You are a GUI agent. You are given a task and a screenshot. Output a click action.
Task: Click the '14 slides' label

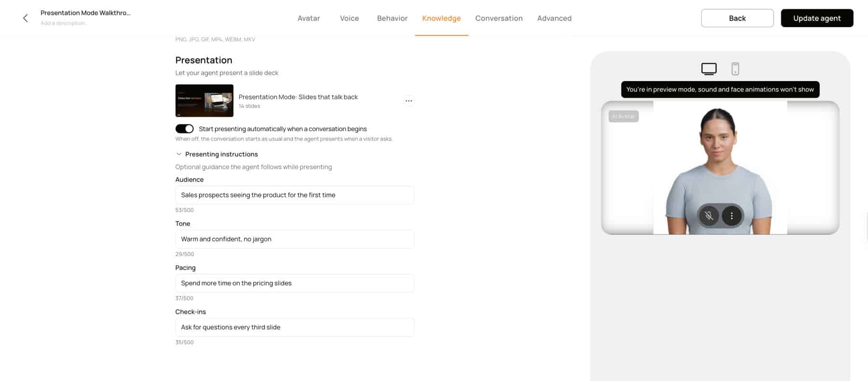249,106
